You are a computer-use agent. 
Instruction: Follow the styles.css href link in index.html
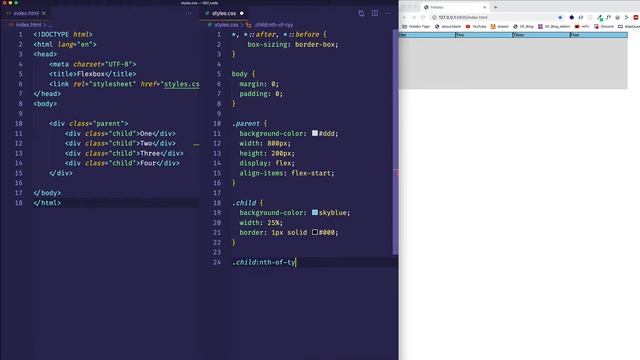click(x=182, y=84)
